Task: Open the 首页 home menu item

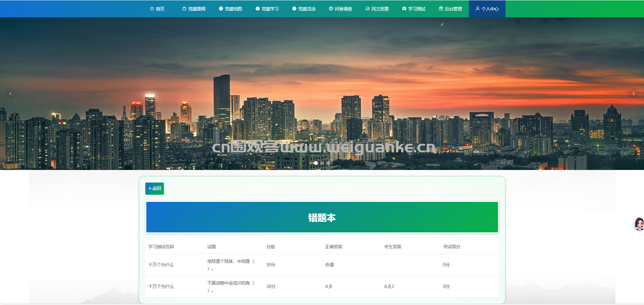Action: [x=157, y=9]
